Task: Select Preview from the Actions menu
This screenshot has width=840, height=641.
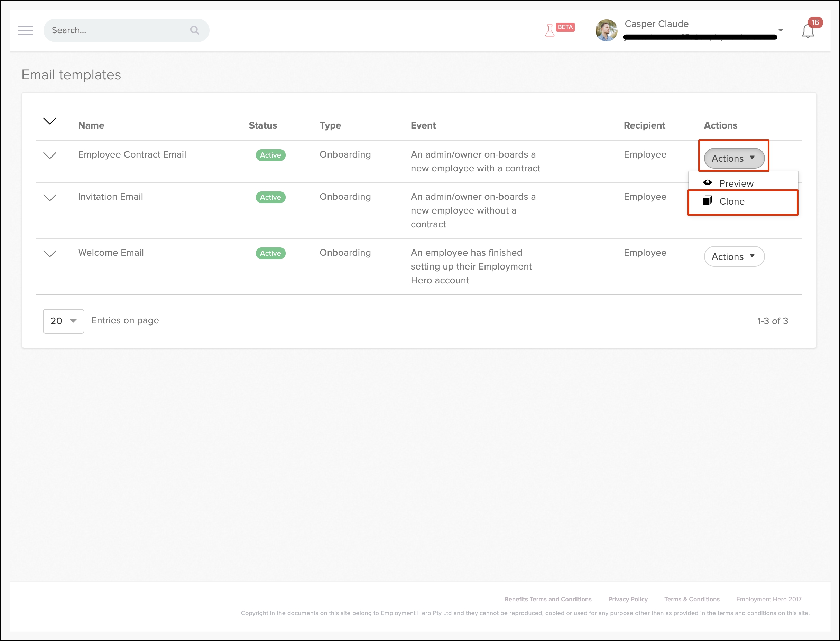Action: click(736, 183)
